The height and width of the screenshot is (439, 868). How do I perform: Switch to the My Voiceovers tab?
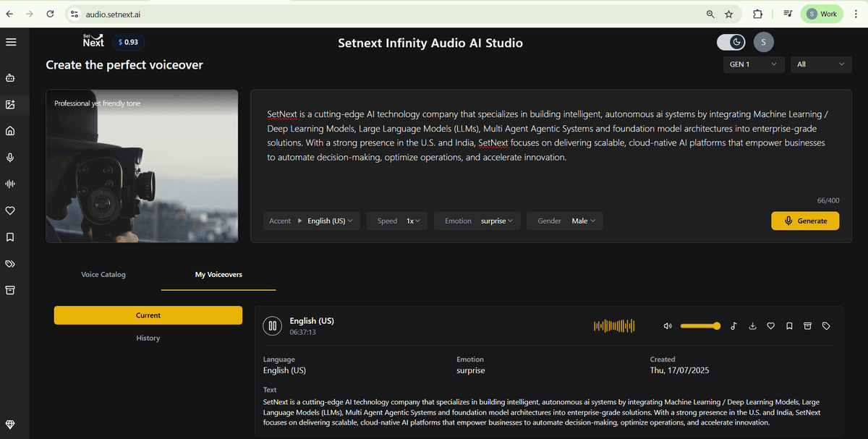click(218, 275)
